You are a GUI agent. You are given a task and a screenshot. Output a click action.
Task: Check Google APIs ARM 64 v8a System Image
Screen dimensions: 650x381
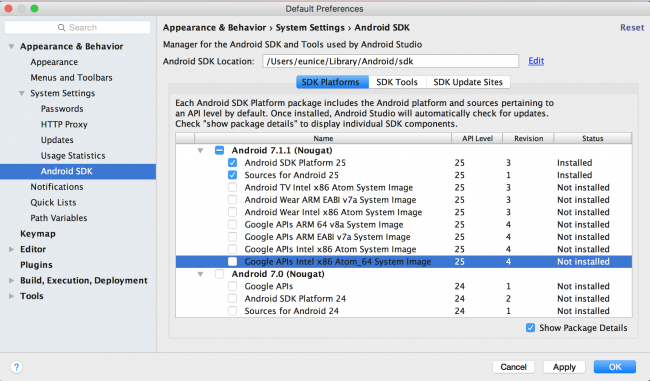click(233, 224)
